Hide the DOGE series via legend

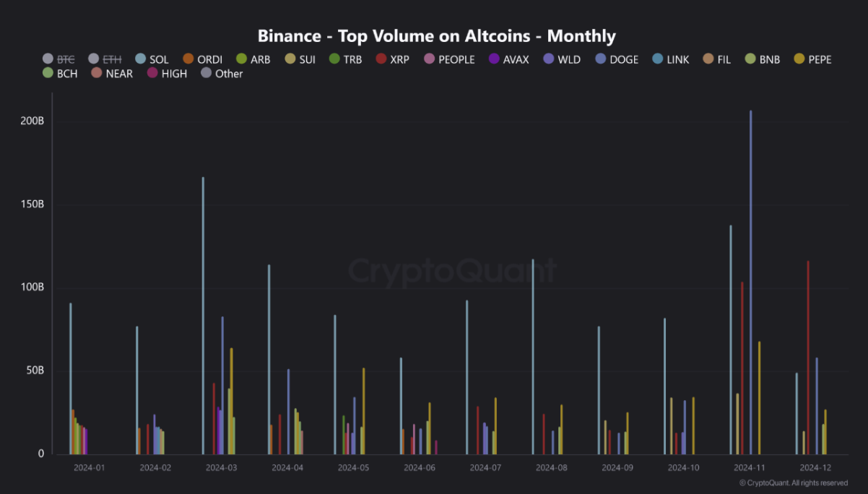coord(623,59)
